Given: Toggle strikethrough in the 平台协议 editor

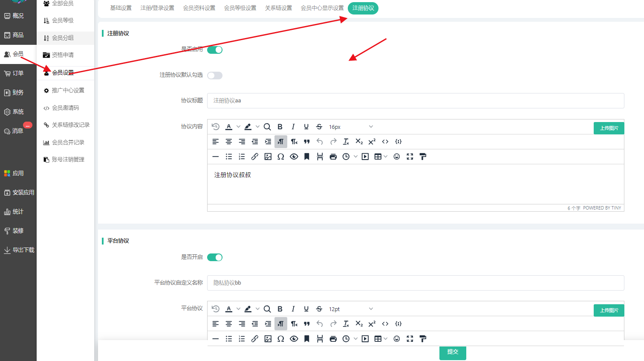Looking at the screenshot, I should 319,309.
